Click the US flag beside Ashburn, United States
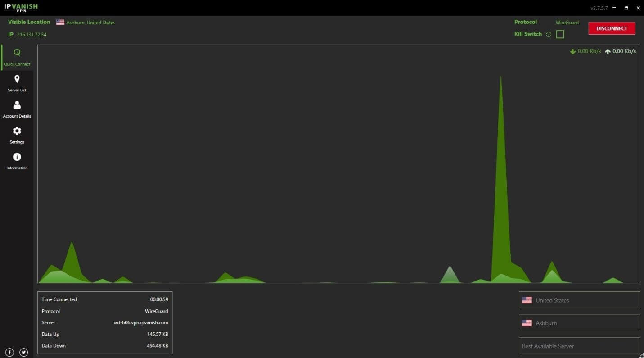 tap(60, 22)
